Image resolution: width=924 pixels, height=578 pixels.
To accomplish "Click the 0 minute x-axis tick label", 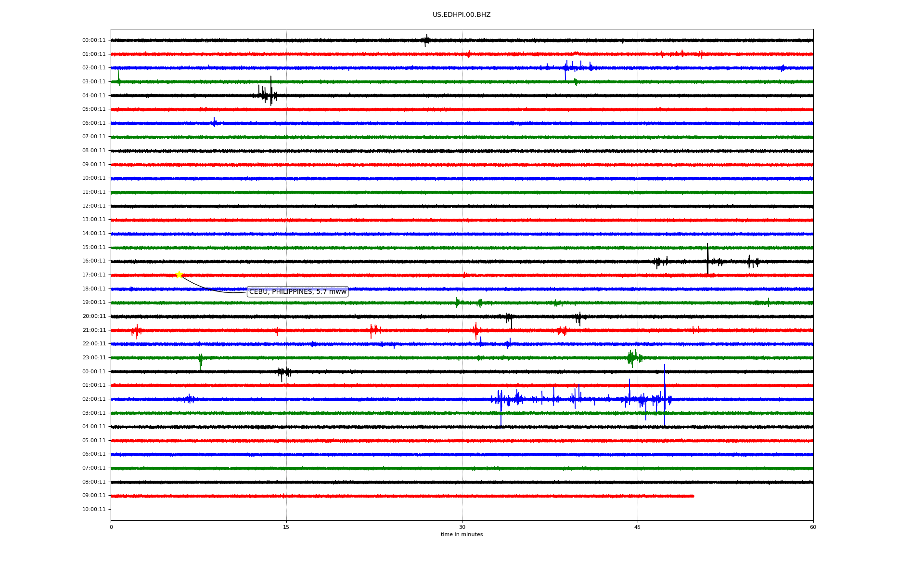I will [111, 527].
